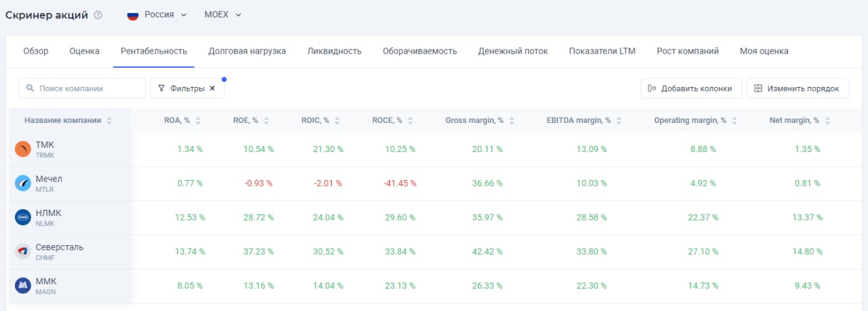
Task: Click the Северсталь company logo
Action: (23, 251)
